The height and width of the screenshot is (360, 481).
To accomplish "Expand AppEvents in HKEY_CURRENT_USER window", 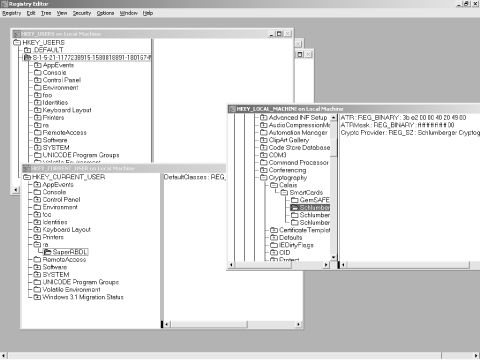I will 37,184.
